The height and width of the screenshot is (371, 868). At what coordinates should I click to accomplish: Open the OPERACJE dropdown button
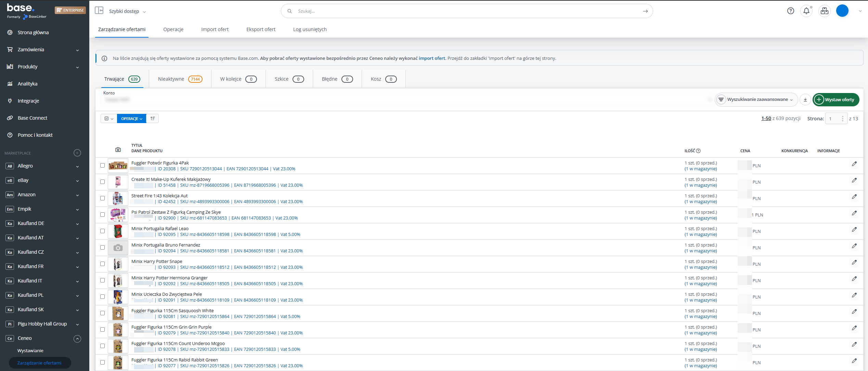click(131, 119)
